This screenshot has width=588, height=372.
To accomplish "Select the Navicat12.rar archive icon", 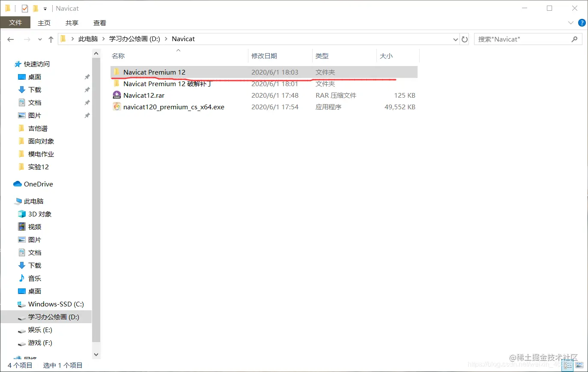I will click(116, 95).
